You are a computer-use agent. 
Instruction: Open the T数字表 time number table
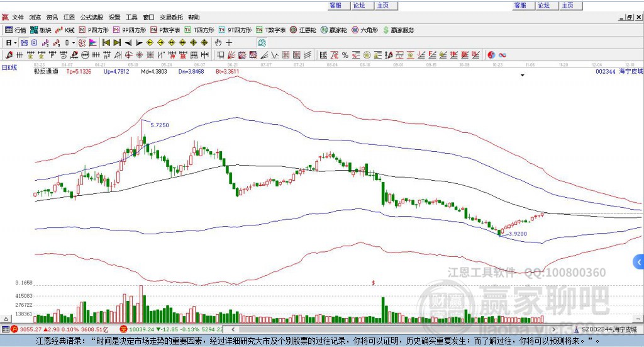click(270, 30)
